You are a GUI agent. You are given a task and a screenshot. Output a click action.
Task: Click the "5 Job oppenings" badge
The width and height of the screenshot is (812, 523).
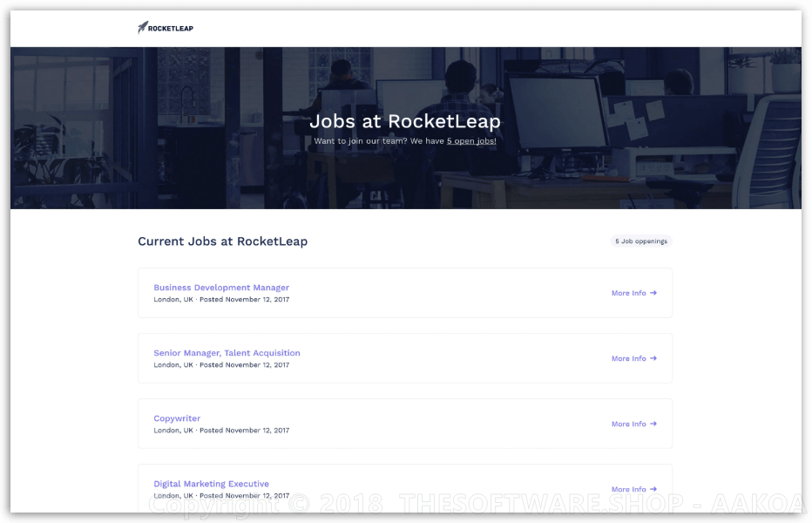coord(640,241)
